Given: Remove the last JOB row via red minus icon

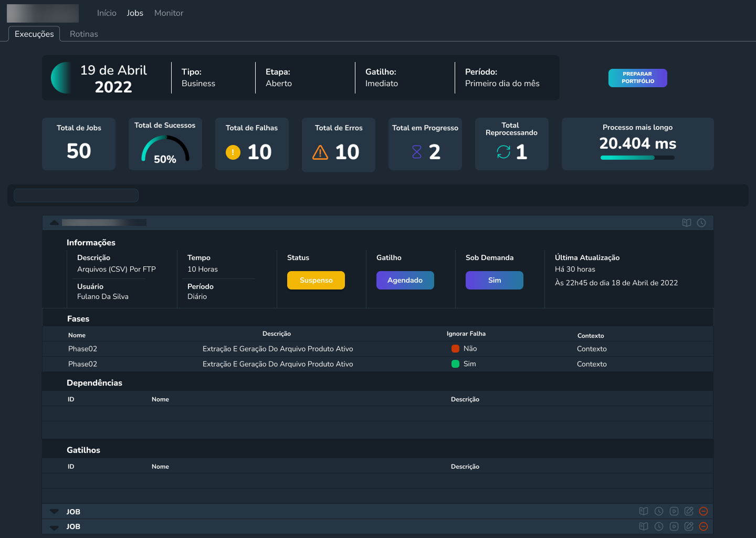Looking at the screenshot, I should point(703,526).
